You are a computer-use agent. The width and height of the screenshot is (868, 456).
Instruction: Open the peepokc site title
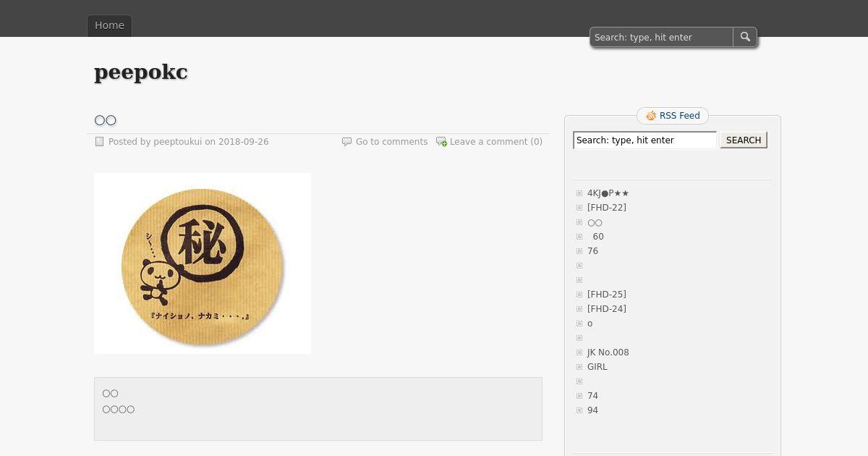tap(141, 72)
